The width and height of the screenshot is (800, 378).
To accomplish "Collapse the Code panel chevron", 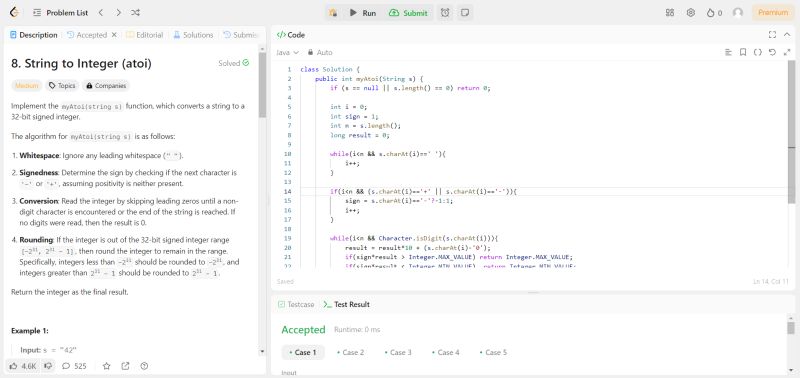I will pos(787,35).
